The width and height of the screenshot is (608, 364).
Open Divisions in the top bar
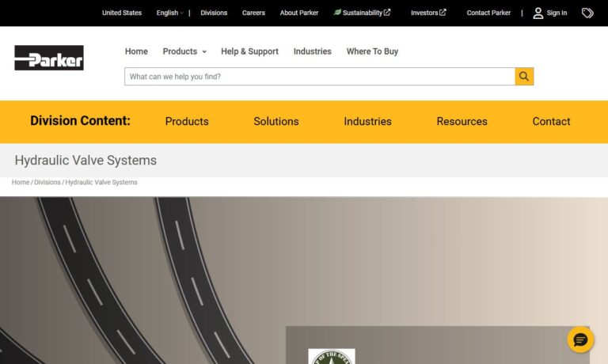(214, 13)
